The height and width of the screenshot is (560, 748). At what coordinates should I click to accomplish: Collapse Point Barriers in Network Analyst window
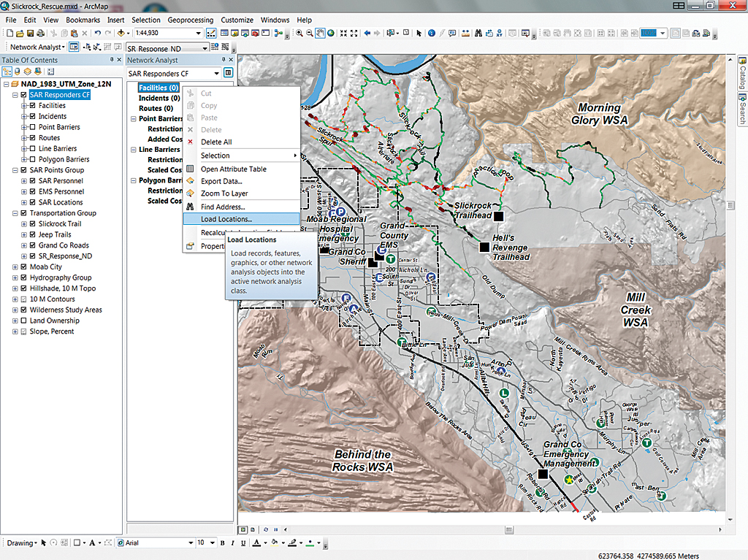coord(134,119)
